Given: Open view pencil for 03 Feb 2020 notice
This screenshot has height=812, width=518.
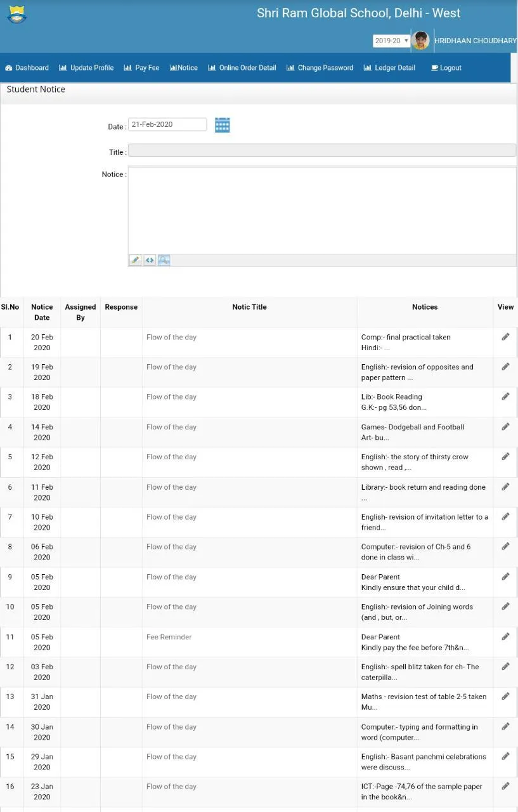Looking at the screenshot, I should (505, 666).
